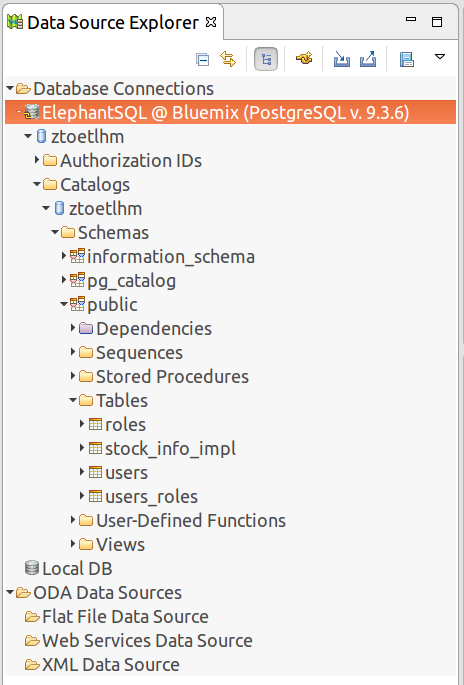Image resolution: width=464 pixels, height=685 pixels.
Task: Click the Export Profiles toolbar icon
Action: pos(367,59)
